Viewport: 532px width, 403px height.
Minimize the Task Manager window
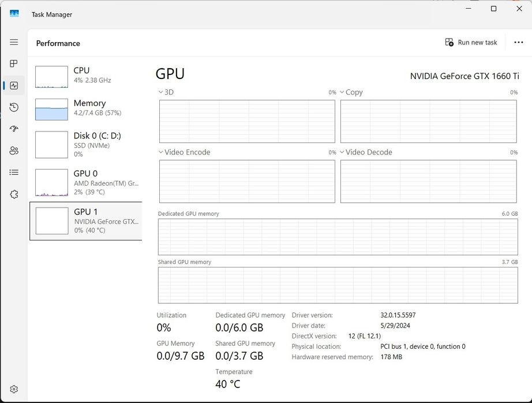pos(469,9)
